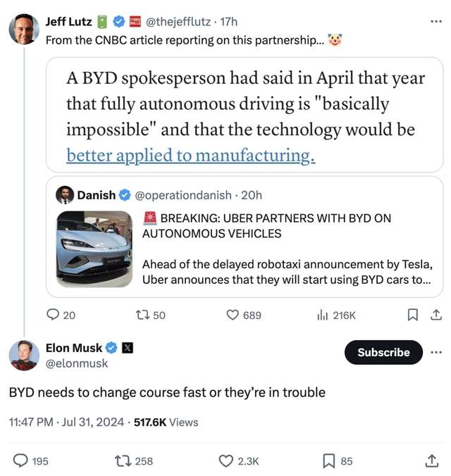Like Jeff Lutz's post
Screen dimensions: 451x476
coord(233,315)
